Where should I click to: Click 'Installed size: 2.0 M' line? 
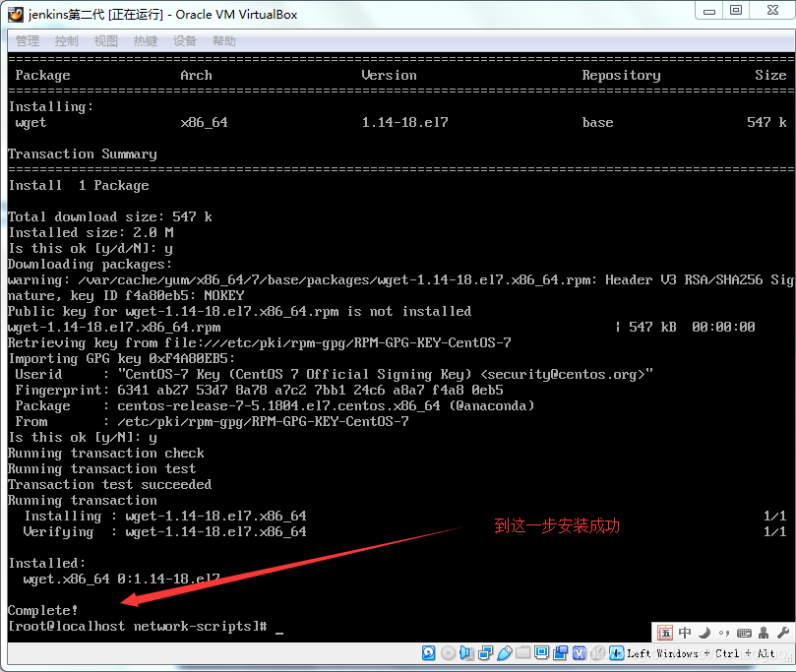(x=91, y=233)
